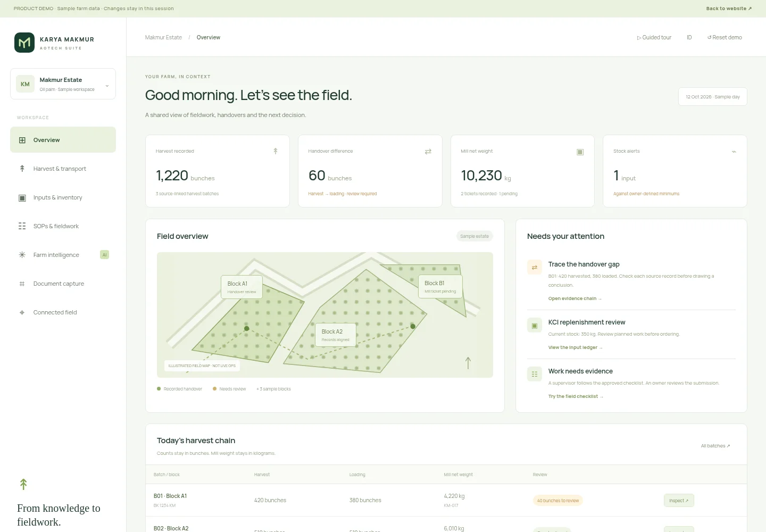Screen dimensions: 766x532
Task: Click the 10,230 kg mill weight value
Action: (486, 176)
